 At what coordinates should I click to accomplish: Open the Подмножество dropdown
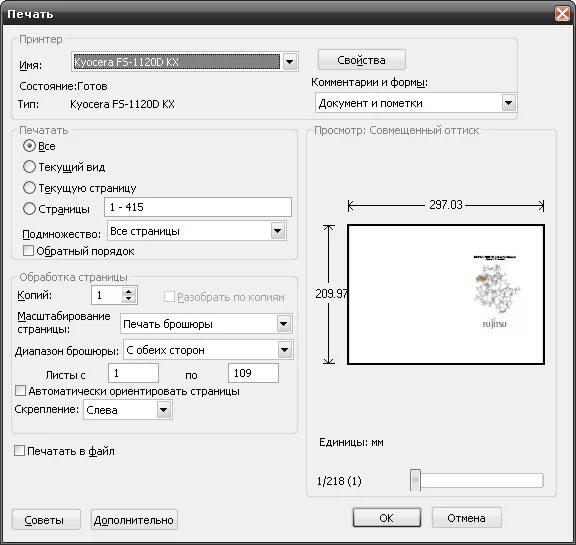278,231
